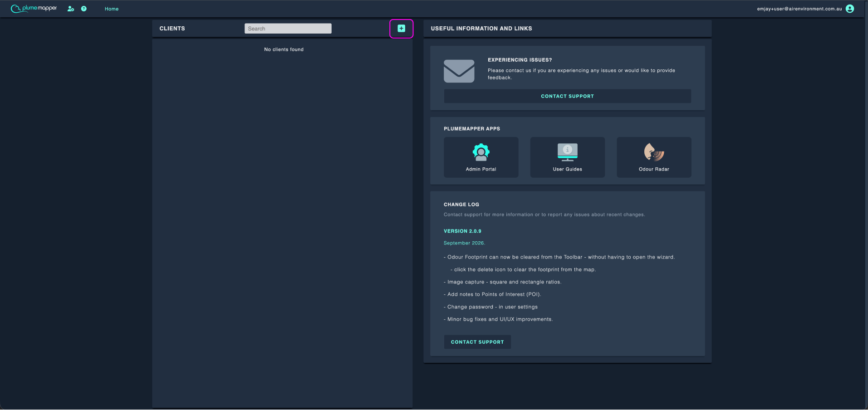Click the 'No clients found' message
868x410 pixels.
[284, 49]
